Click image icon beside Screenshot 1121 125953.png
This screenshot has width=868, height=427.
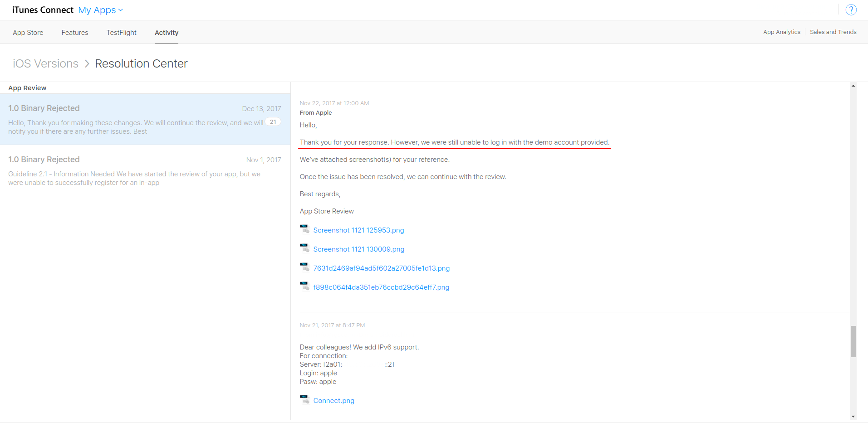(x=304, y=229)
